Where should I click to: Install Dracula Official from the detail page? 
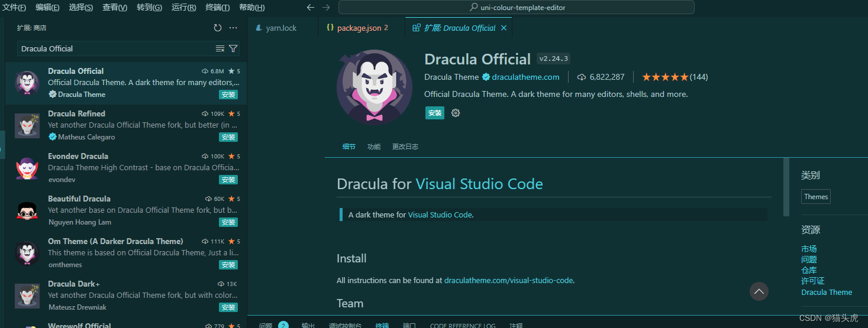coord(434,113)
